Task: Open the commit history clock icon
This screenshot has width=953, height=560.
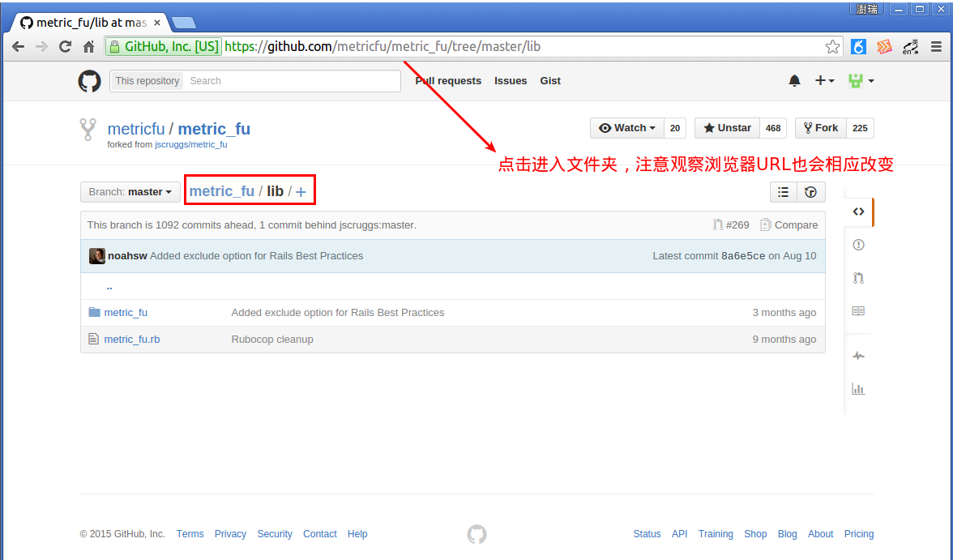Action: tap(810, 192)
